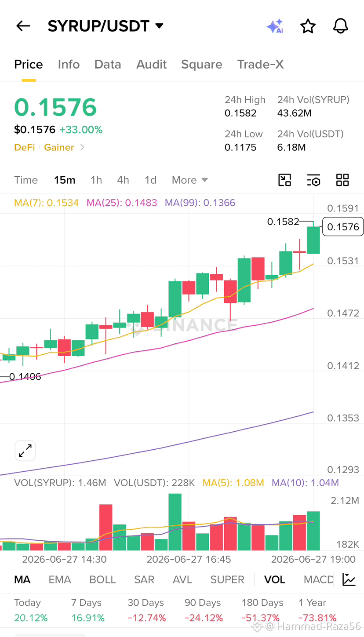This screenshot has width=364, height=637.
Task: Switch to the Info tab
Action: (x=69, y=64)
